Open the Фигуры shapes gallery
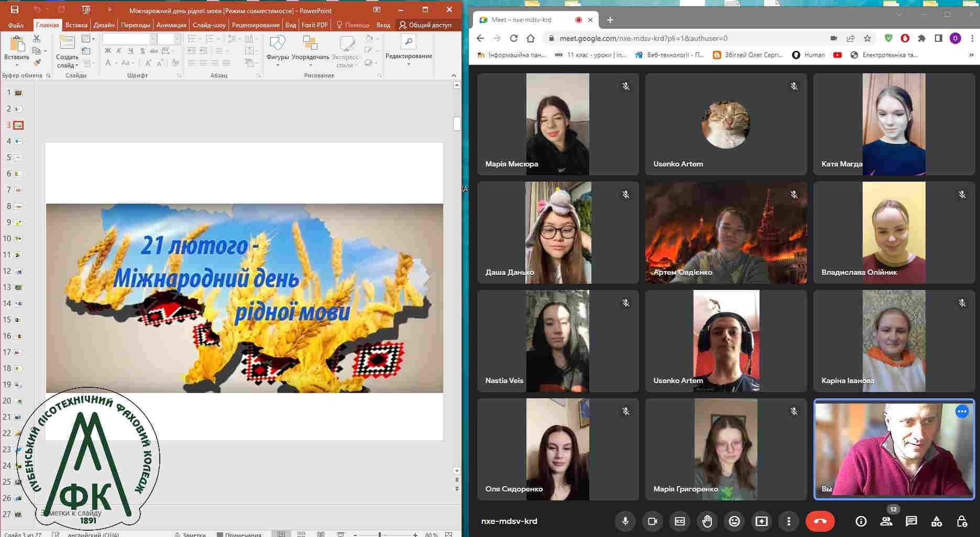Image resolution: width=980 pixels, height=537 pixels. 278,51
